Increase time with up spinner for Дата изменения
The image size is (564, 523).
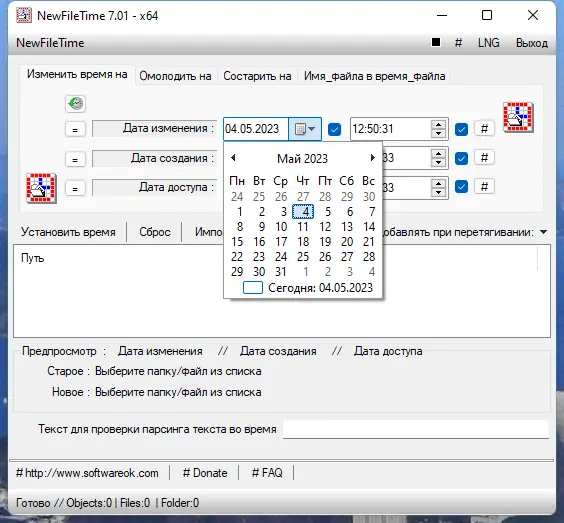pos(438,124)
